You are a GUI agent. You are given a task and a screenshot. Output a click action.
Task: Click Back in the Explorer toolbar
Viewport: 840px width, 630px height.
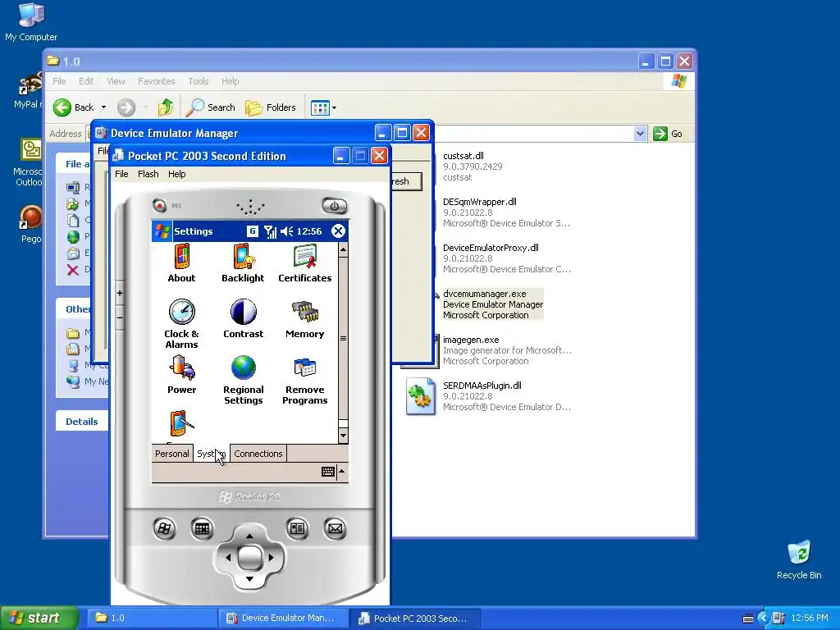73,107
